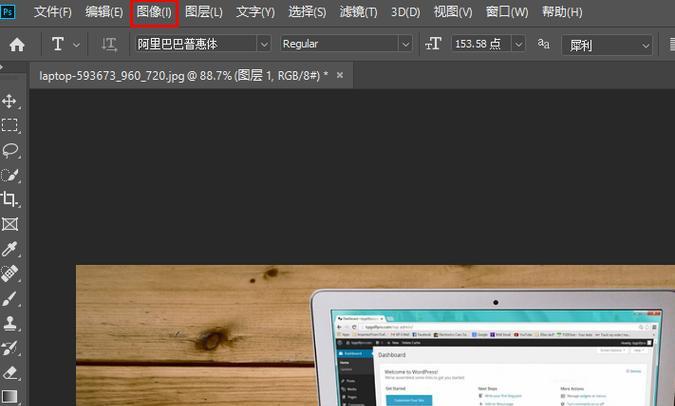Screen dimensions: 675x406
Task: Select the Eyedropper tool
Action: click(x=9, y=249)
